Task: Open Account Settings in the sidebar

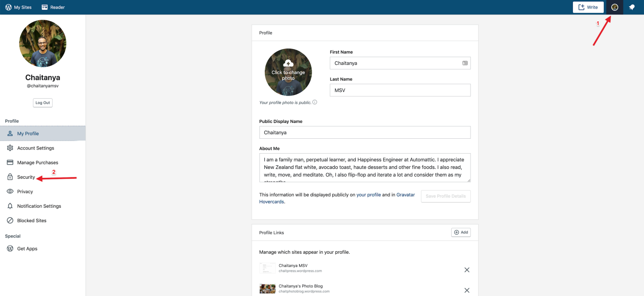Action: click(43, 148)
